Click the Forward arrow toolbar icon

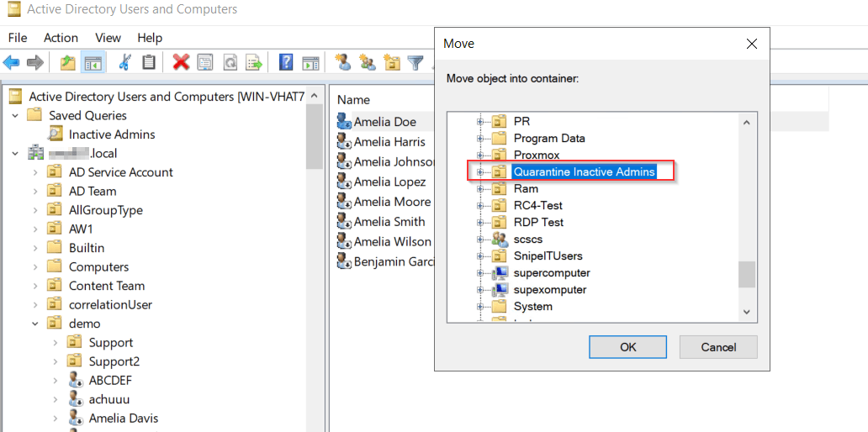click(34, 62)
